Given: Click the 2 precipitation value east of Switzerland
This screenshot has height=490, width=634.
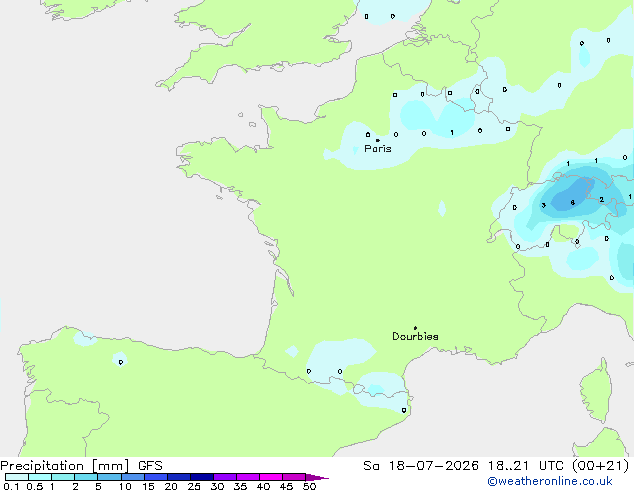Looking at the screenshot, I should [x=602, y=199].
